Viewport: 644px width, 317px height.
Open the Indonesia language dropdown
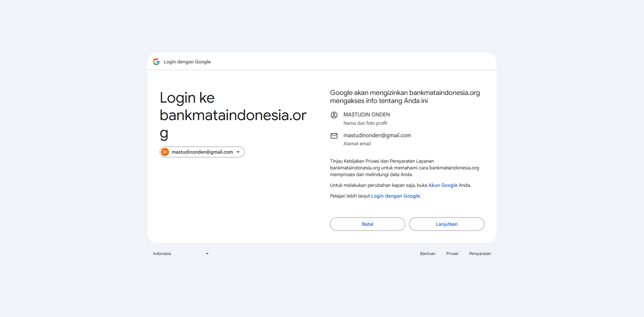point(180,254)
